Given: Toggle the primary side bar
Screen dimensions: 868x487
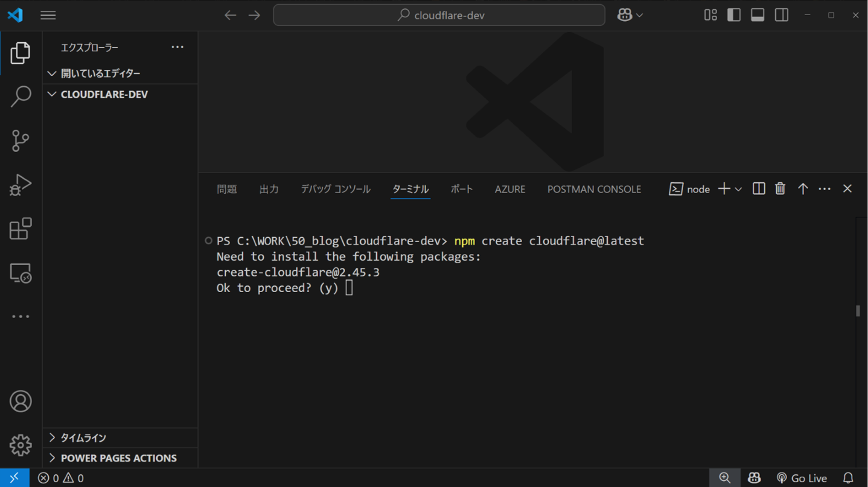Looking at the screenshot, I should [x=734, y=15].
